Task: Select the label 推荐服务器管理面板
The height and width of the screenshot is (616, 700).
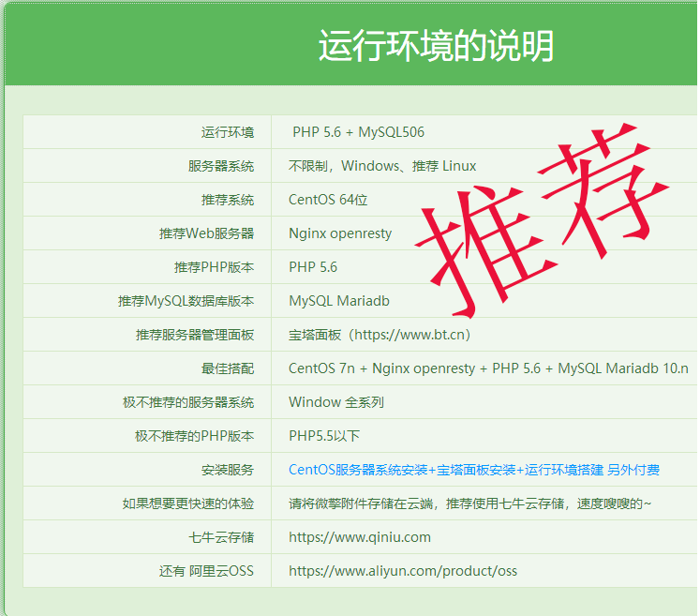Action: tap(195, 335)
